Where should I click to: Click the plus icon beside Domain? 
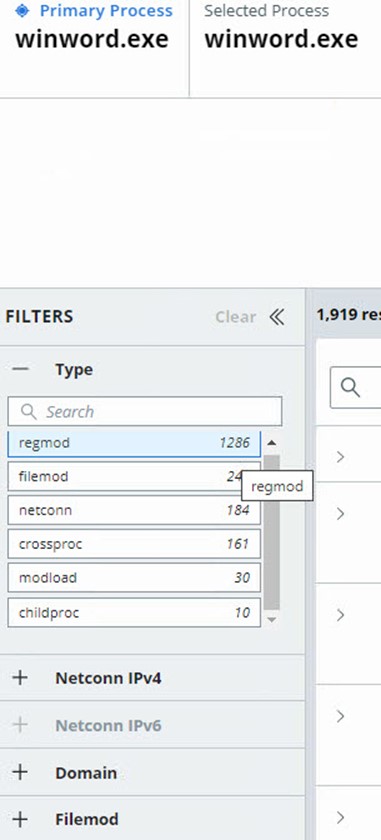20,772
